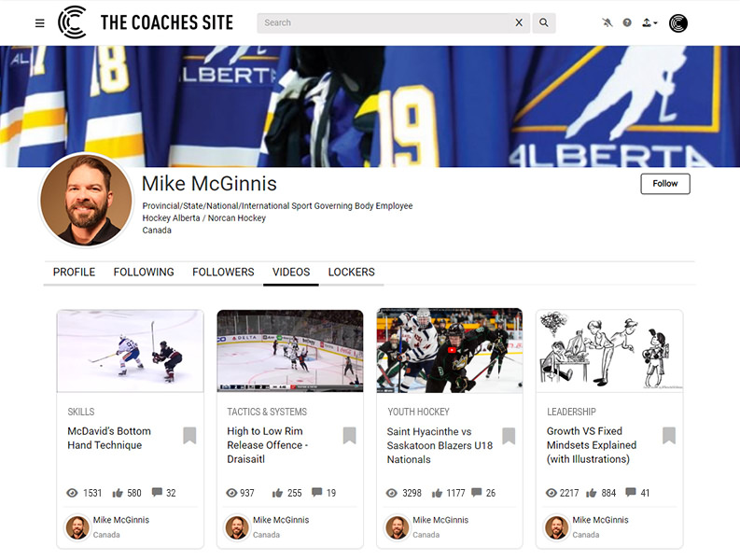Click the Alberta jerseys banner image
This screenshot has height=560, width=740.
[x=370, y=106]
